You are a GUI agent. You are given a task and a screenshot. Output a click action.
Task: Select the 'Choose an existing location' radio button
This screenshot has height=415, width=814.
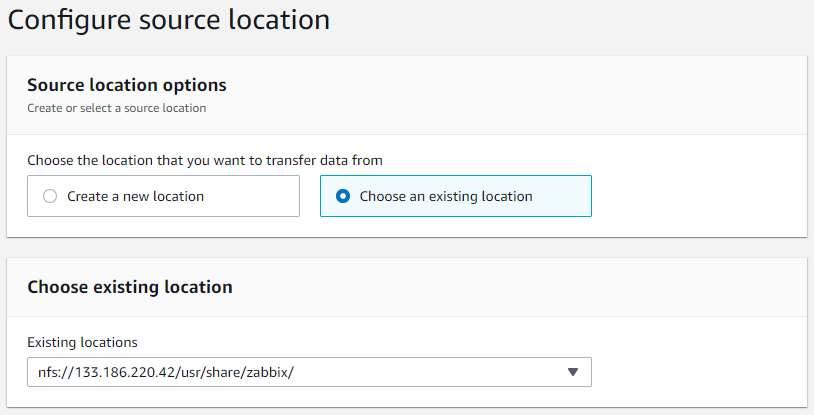pyautogui.click(x=343, y=196)
